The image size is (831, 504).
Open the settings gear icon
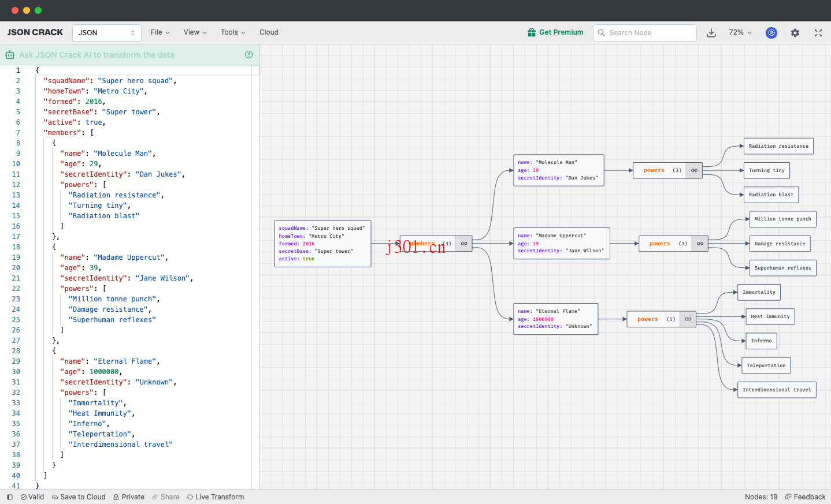pos(795,33)
